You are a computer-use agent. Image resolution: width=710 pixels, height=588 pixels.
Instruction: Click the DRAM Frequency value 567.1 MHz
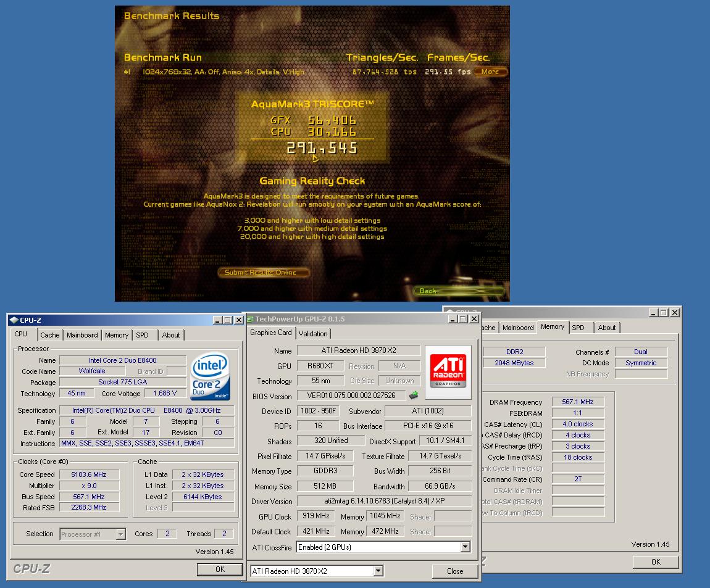578,402
